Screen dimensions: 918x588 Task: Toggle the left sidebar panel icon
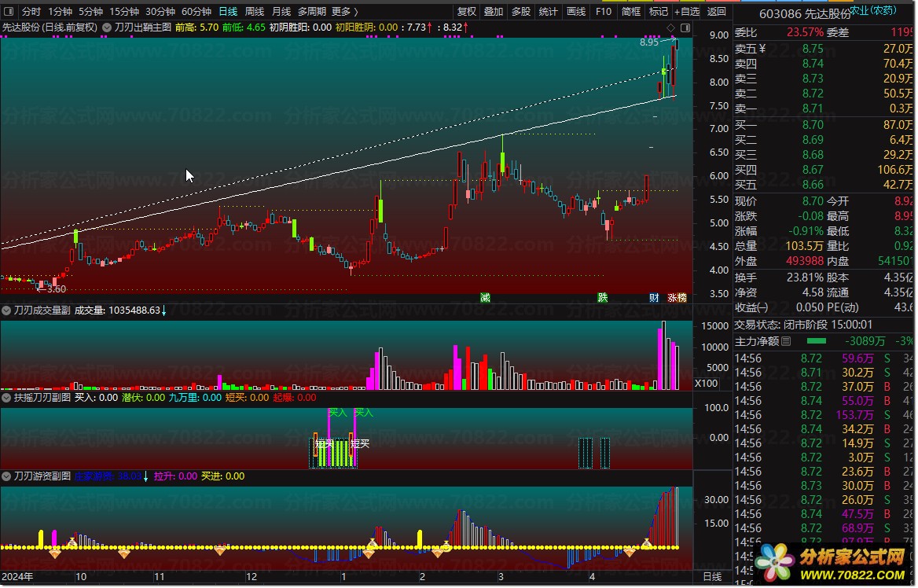coord(8,11)
